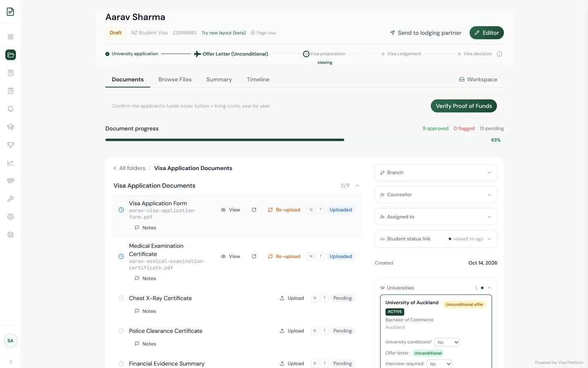Open the lifebuoy support sidebar icon

click(11, 235)
